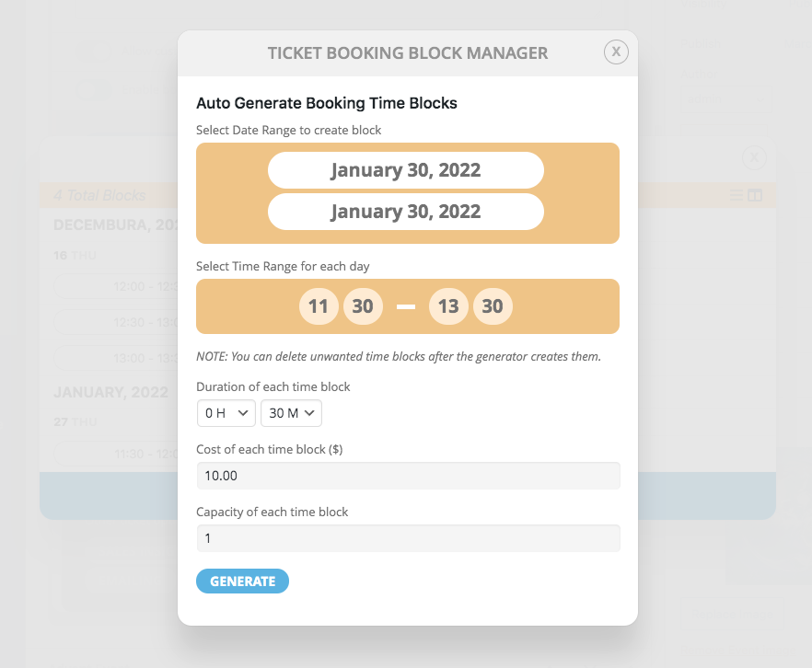This screenshot has height=668, width=812.
Task: Switch to split column view icon
Action: pos(755,195)
